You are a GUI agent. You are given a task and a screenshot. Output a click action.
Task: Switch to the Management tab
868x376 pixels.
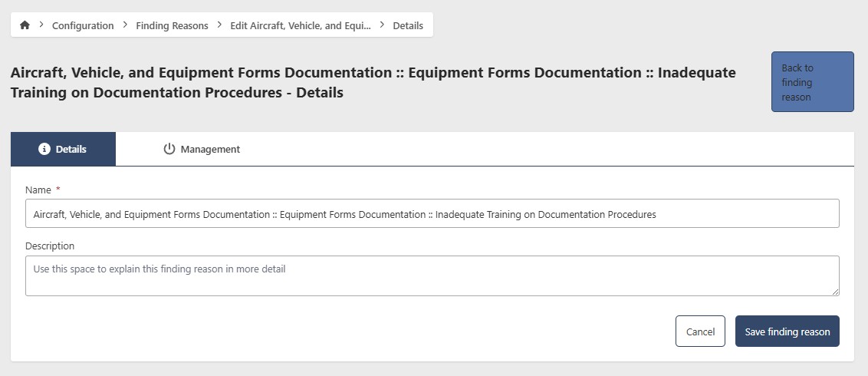(x=202, y=149)
